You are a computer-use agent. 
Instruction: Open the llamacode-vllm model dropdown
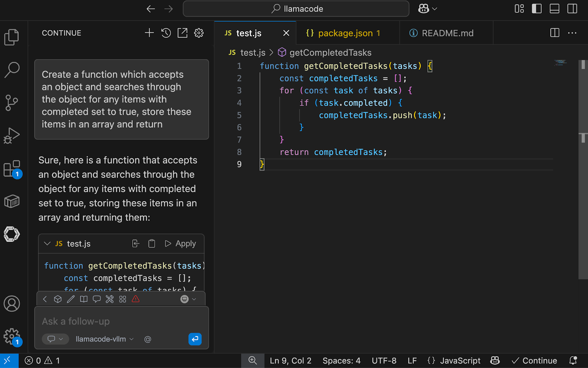104,339
